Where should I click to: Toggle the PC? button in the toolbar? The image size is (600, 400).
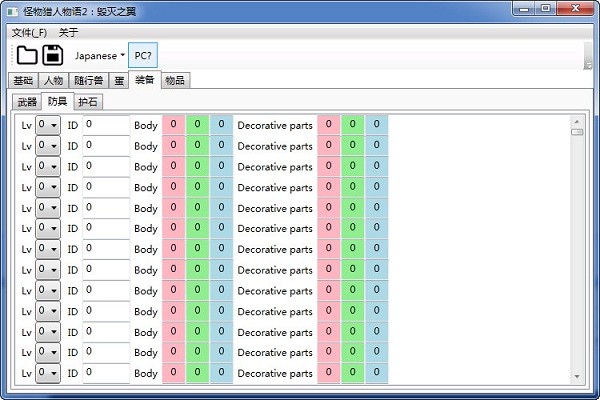(x=143, y=56)
